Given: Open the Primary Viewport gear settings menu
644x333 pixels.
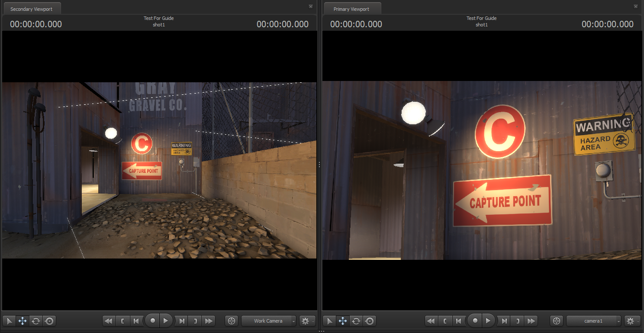Looking at the screenshot, I should pyautogui.click(x=632, y=321).
